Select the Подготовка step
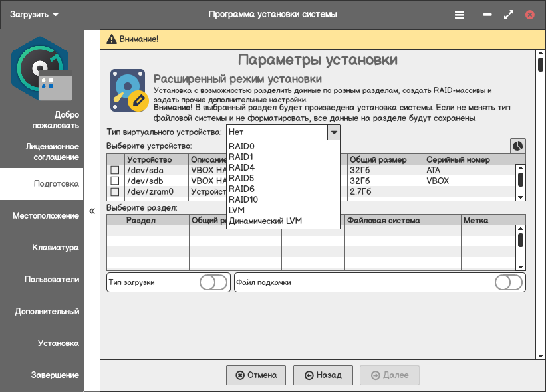 42,184
